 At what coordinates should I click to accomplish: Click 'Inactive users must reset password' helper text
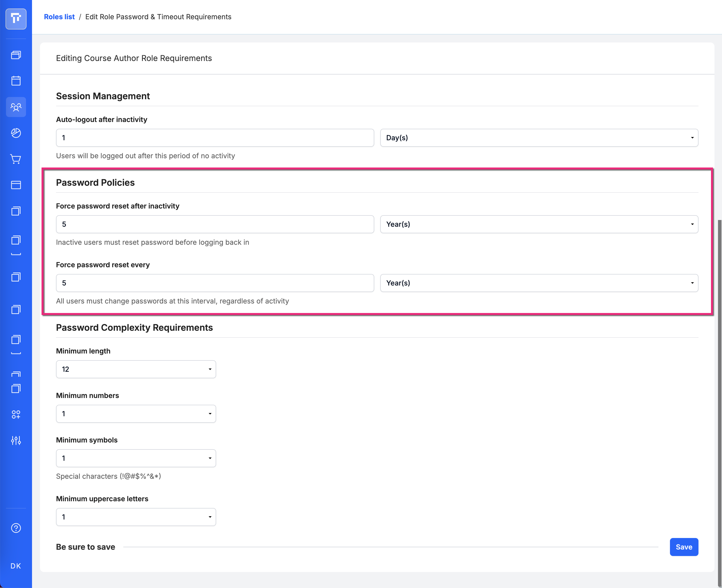coord(153,242)
